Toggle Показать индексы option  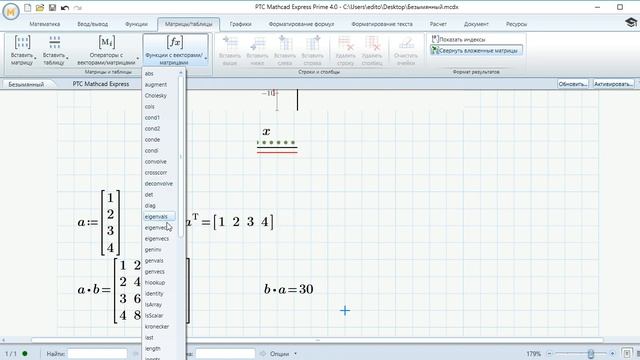[x=458, y=39]
